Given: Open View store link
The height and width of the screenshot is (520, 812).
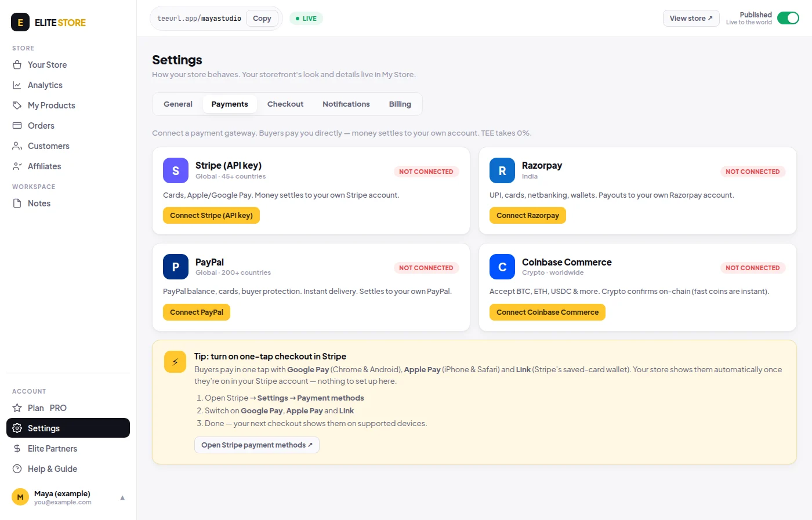Looking at the screenshot, I should pyautogui.click(x=691, y=19).
